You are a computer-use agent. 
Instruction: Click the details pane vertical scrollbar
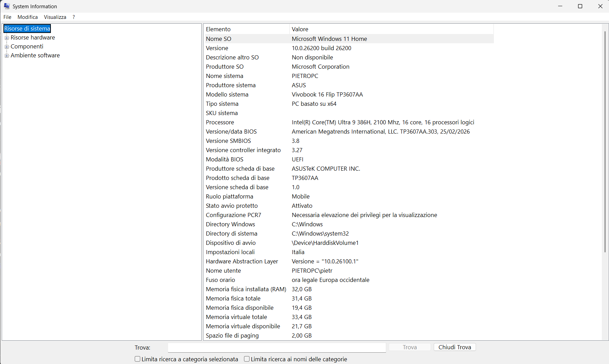[x=605, y=141]
